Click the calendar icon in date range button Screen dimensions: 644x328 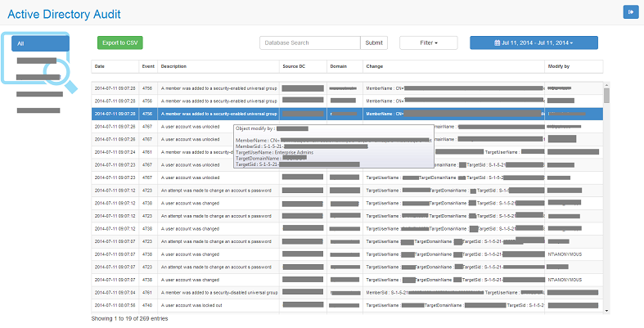pyautogui.click(x=497, y=43)
